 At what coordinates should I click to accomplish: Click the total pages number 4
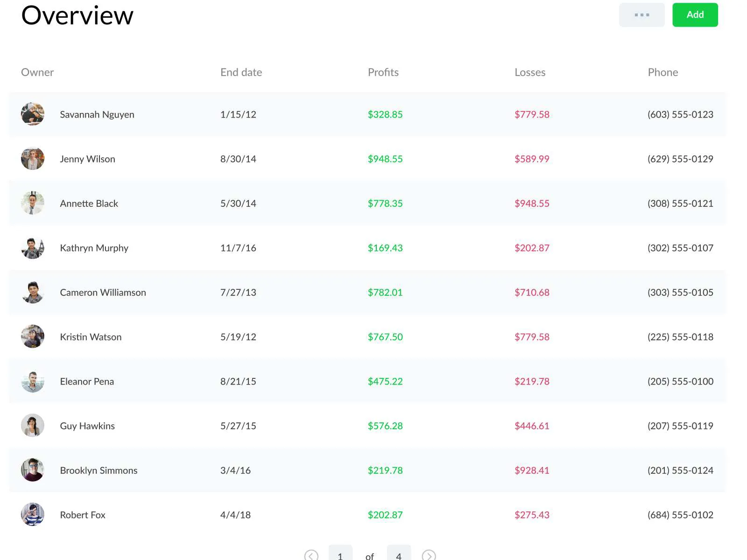[399, 554]
